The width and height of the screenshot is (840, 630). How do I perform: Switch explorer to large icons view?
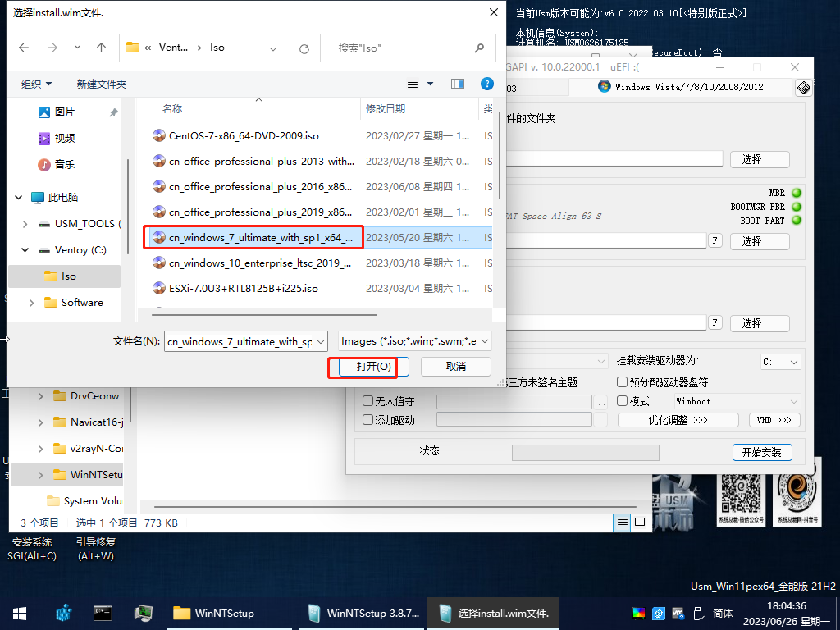tap(640, 523)
